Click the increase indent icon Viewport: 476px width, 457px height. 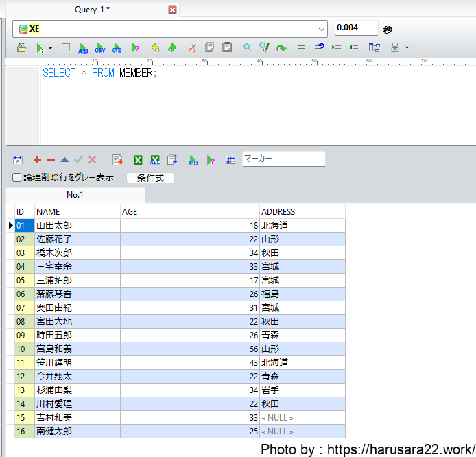(x=336, y=48)
